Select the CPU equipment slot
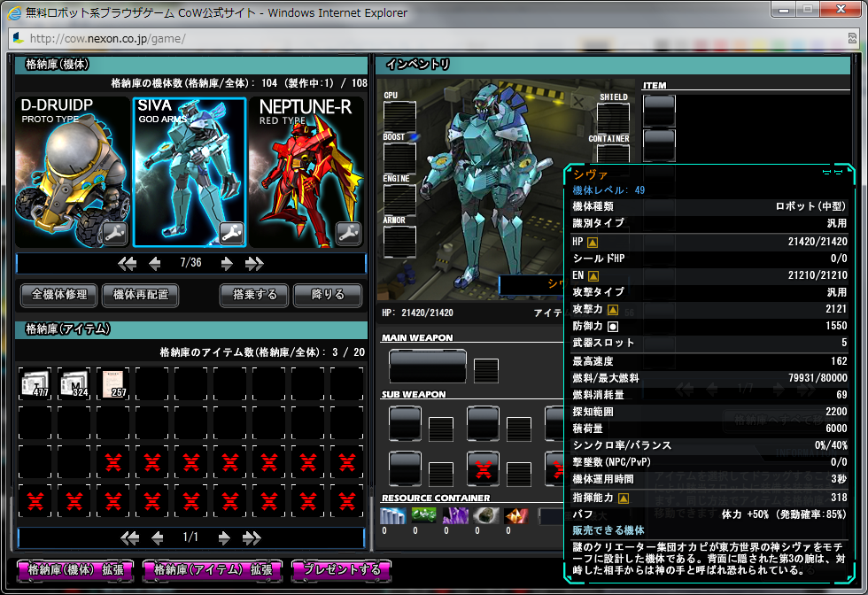Viewport: 868px width, 595px height. (399, 117)
